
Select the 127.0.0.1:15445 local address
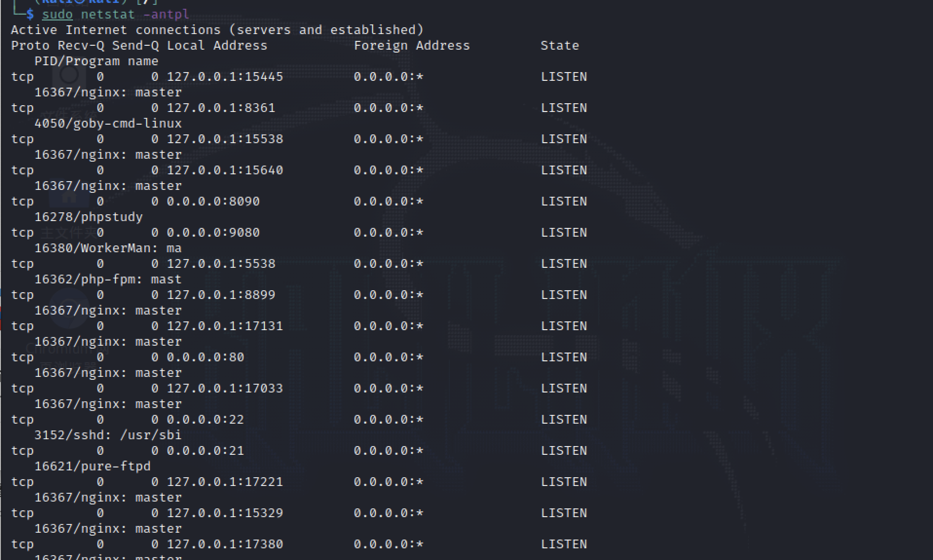click(224, 76)
